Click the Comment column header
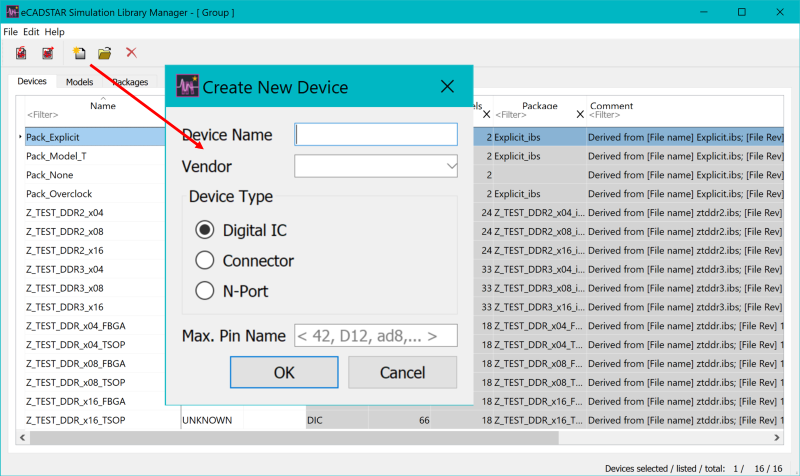 coord(611,105)
